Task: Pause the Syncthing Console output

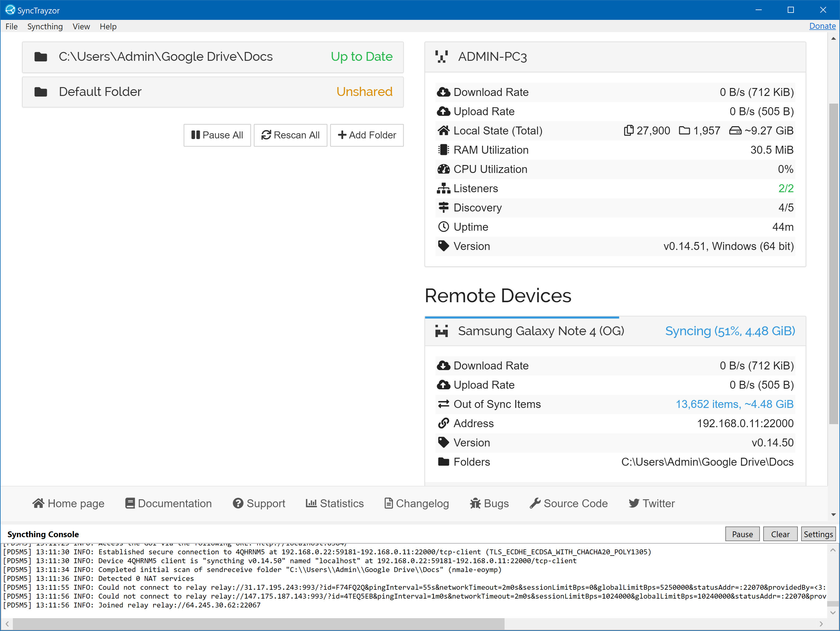Action: (742, 534)
